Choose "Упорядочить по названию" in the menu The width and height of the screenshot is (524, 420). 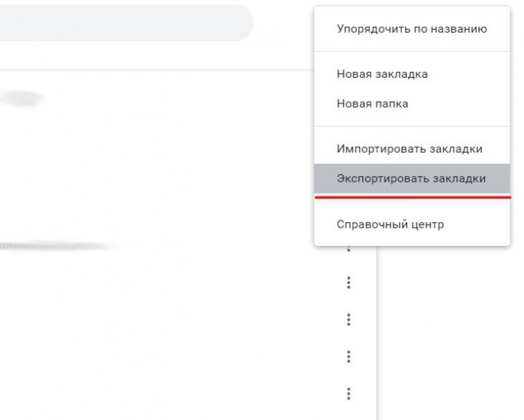coord(411,30)
